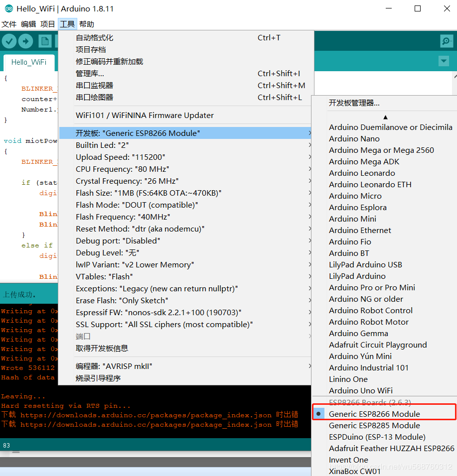Select the Generic ESP8285 Module board
Image resolution: width=457 pixels, height=476 pixels.
click(x=384, y=426)
